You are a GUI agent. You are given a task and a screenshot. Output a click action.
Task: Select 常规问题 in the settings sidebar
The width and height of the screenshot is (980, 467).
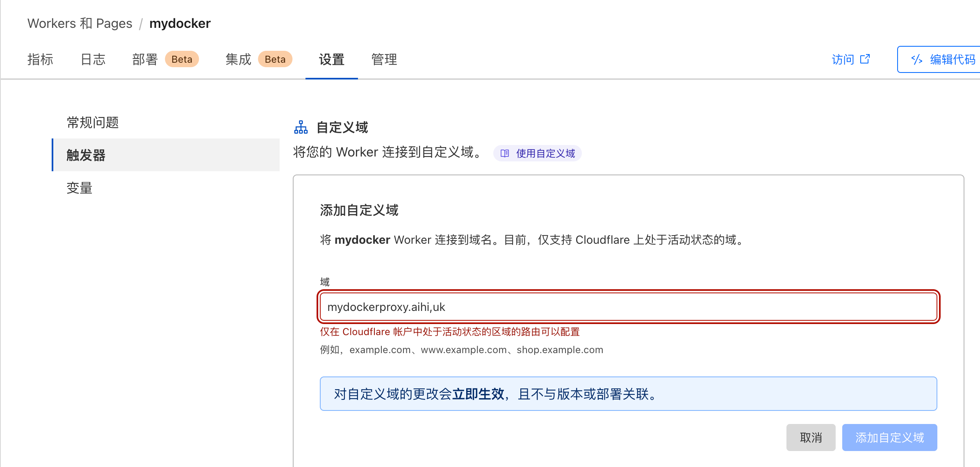(93, 122)
